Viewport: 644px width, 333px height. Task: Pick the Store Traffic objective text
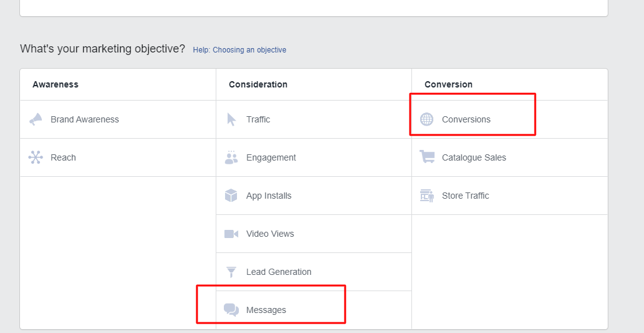click(465, 196)
